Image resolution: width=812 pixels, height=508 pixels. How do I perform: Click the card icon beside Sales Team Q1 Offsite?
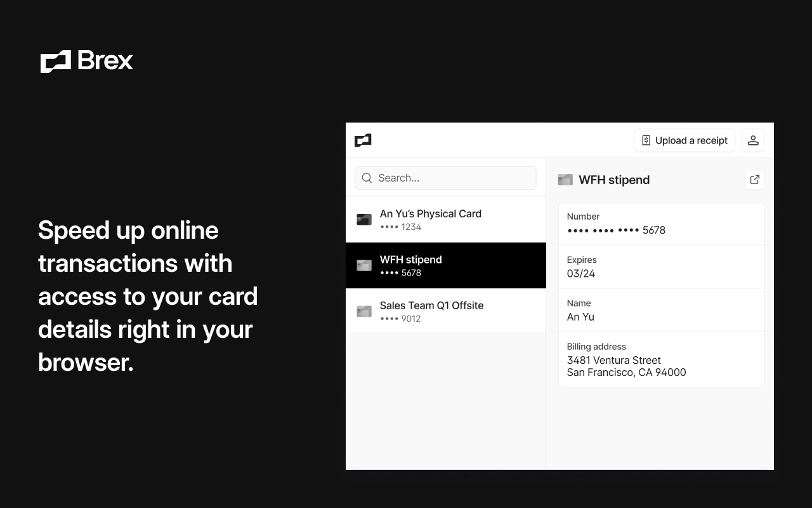click(364, 311)
